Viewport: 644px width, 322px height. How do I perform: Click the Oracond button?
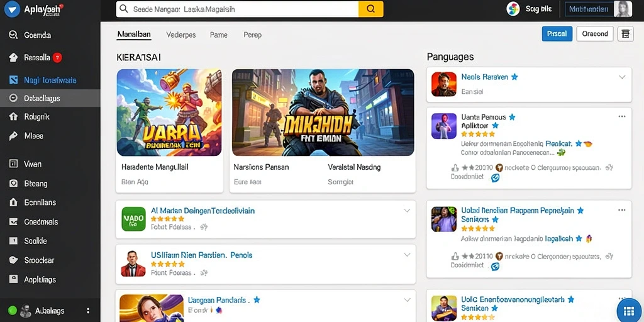coord(595,34)
